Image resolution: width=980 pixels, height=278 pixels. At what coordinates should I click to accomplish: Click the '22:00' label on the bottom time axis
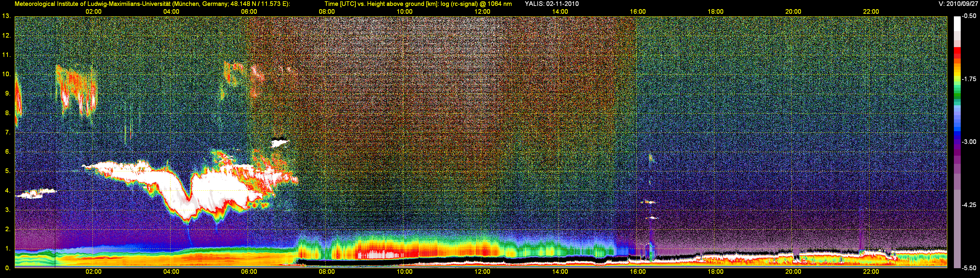tap(871, 272)
